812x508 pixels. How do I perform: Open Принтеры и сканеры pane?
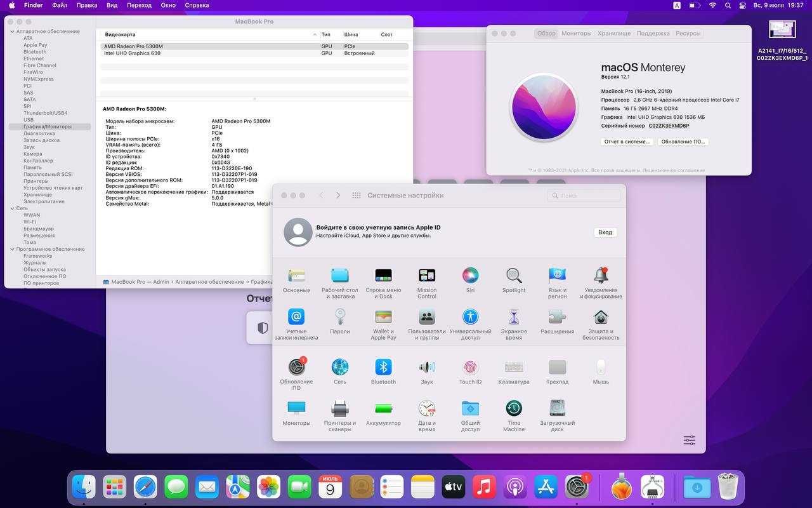point(340,408)
